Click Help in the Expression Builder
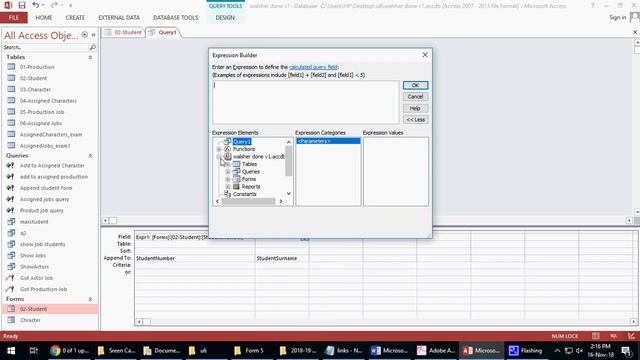 (415, 108)
